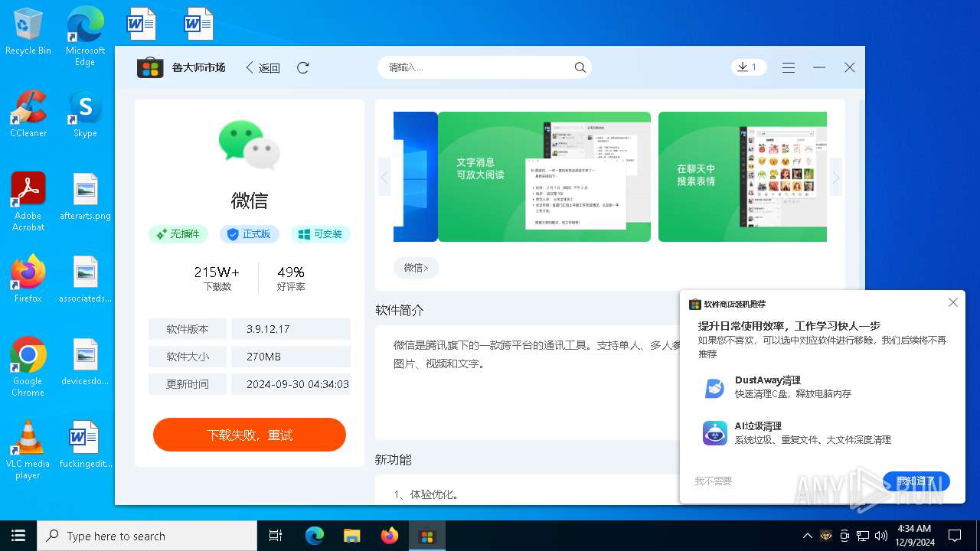Open the Skype desktop shortcut
This screenshot has width=980, height=551.
(85, 114)
